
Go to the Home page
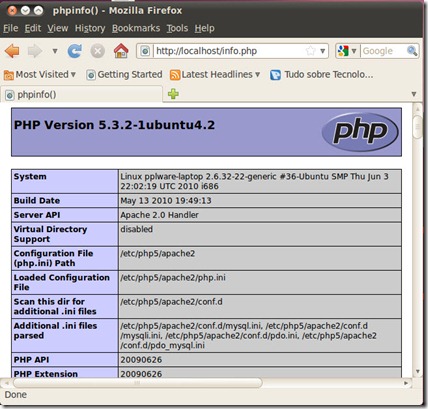click(x=121, y=51)
